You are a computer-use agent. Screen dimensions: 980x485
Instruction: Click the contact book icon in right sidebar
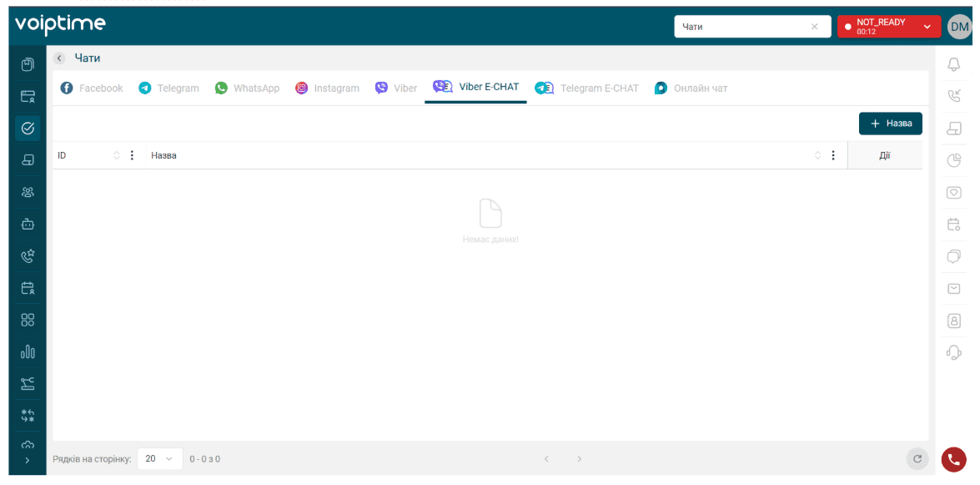[x=954, y=321]
